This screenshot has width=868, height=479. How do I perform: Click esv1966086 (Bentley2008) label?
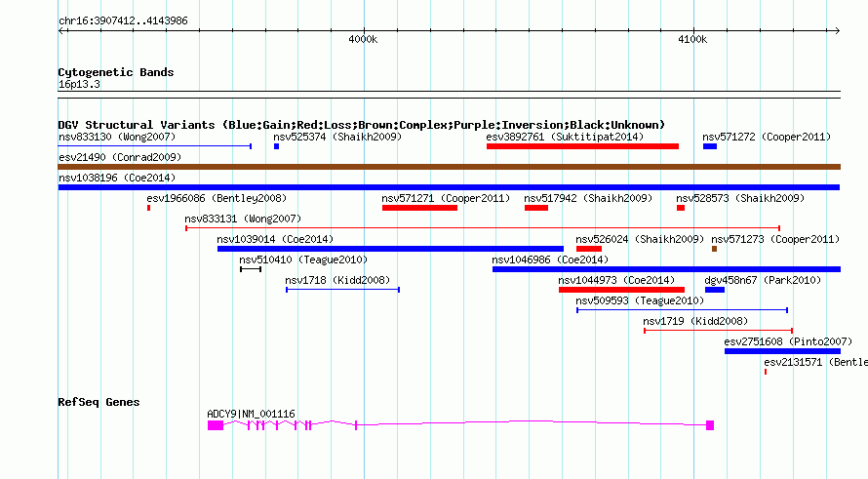(x=217, y=198)
